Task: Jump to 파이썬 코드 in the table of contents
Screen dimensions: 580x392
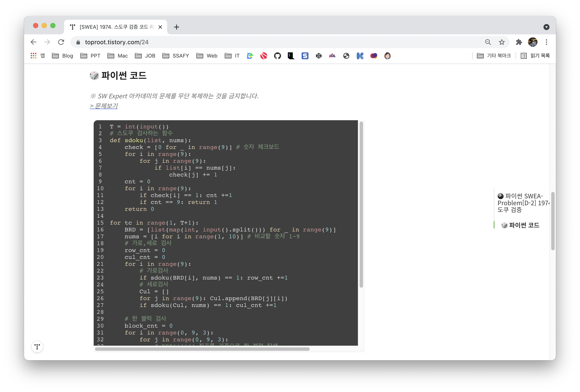Action: tap(524, 225)
